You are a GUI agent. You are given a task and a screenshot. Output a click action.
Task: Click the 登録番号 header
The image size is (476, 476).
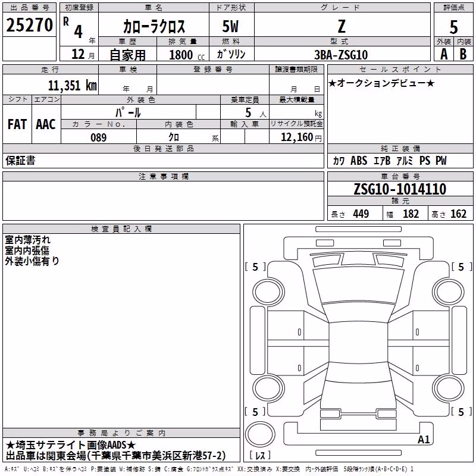point(213,69)
